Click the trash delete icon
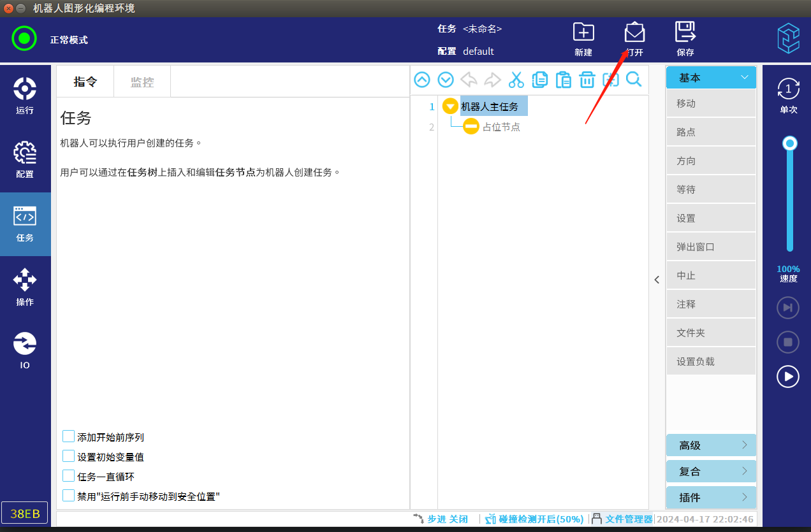The image size is (811, 532). pyautogui.click(x=587, y=80)
